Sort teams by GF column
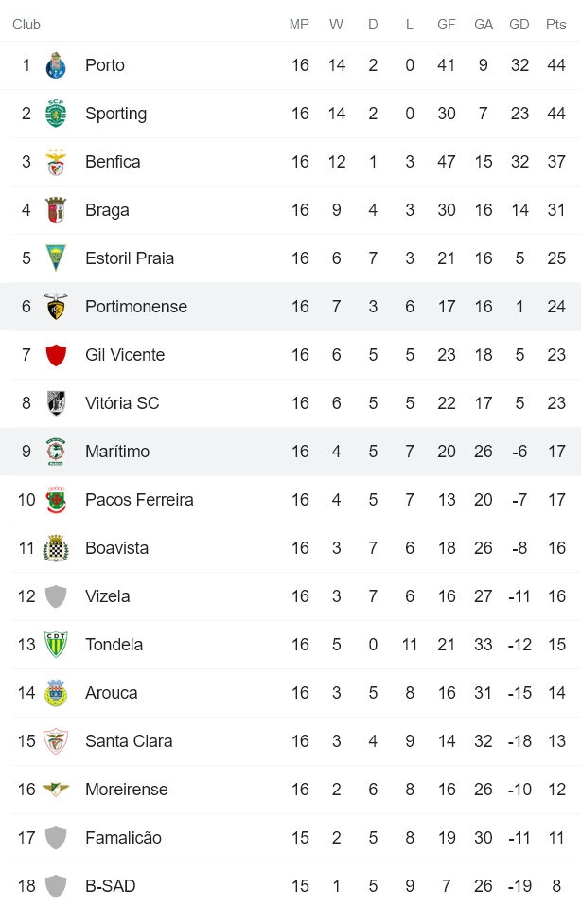The width and height of the screenshot is (581, 924). tap(446, 25)
